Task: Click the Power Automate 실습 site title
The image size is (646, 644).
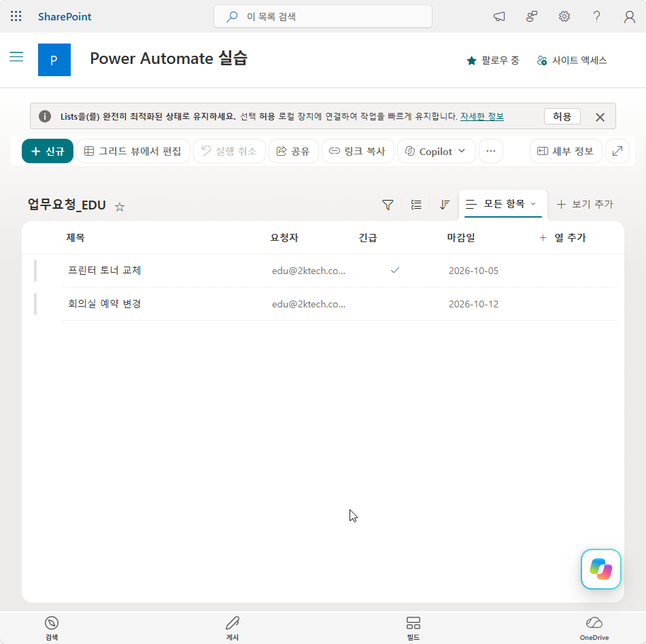Action: click(169, 58)
